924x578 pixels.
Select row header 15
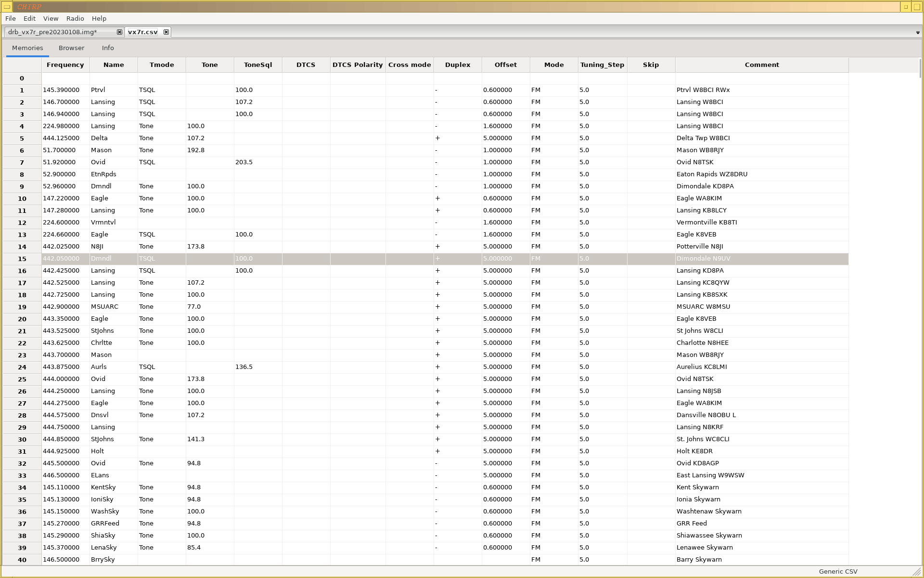(22, 259)
